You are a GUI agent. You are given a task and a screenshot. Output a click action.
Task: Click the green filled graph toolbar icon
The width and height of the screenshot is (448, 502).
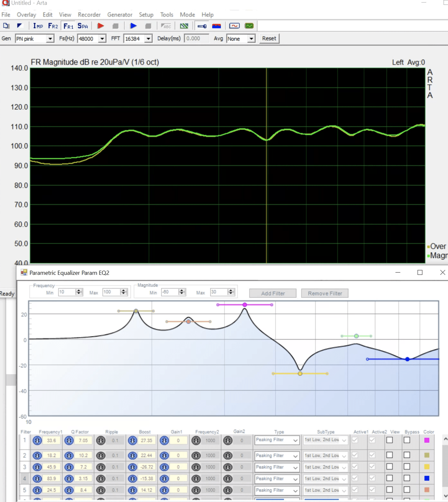[x=249, y=26]
